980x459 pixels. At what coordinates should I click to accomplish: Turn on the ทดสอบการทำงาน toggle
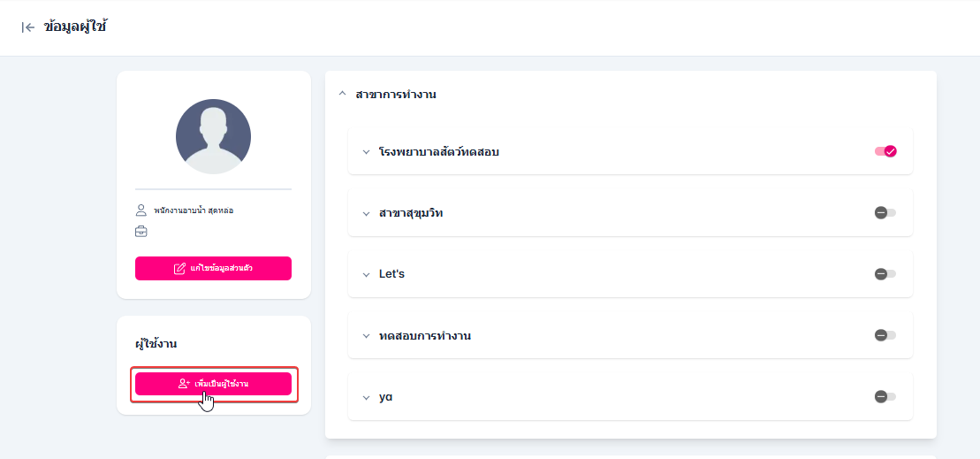(x=885, y=335)
